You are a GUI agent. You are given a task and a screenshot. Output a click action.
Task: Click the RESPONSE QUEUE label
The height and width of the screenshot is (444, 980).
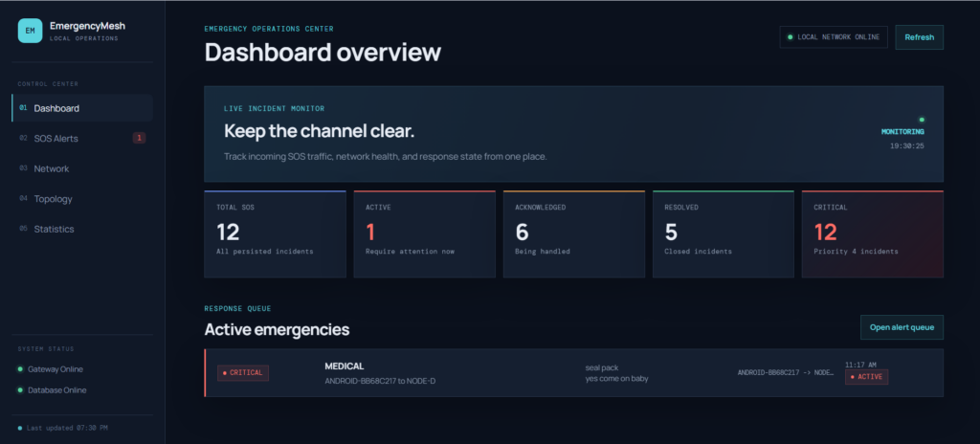point(237,309)
